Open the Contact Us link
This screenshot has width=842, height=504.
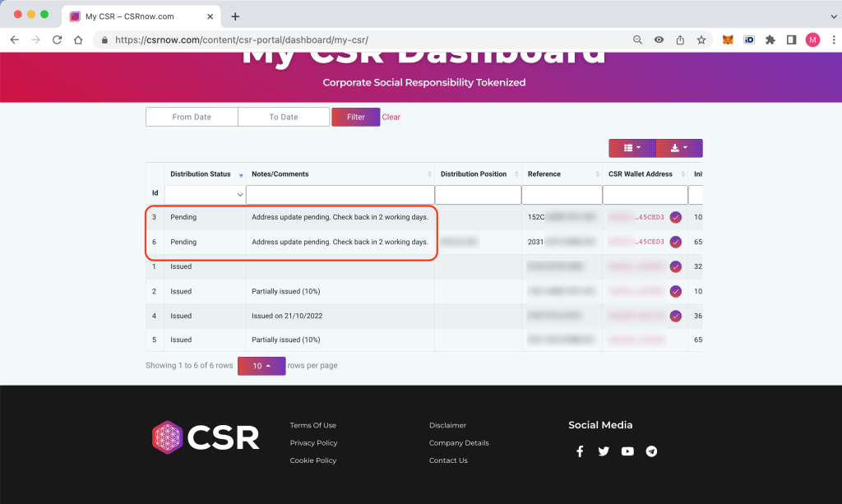tap(448, 460)
